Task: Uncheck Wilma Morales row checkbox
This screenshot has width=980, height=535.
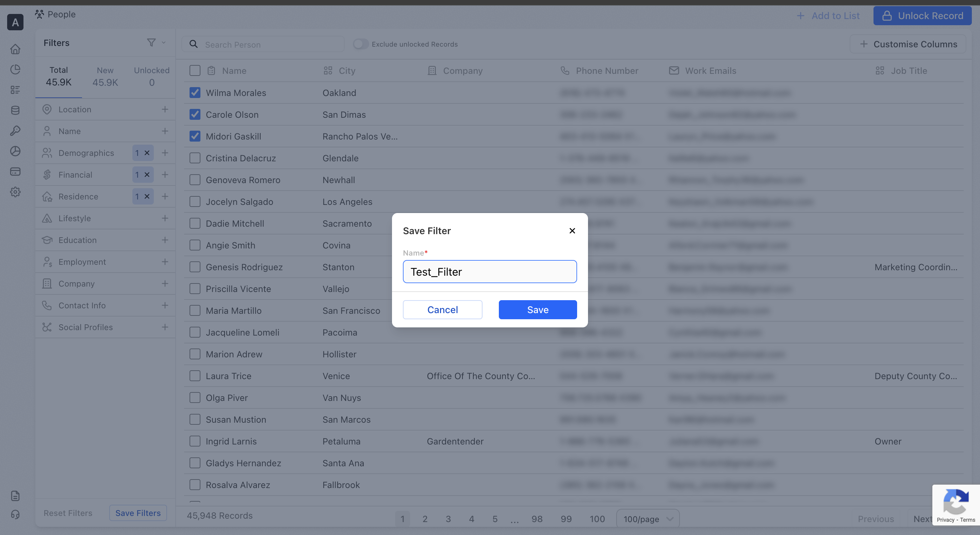Action: click(x=195, y=93)
